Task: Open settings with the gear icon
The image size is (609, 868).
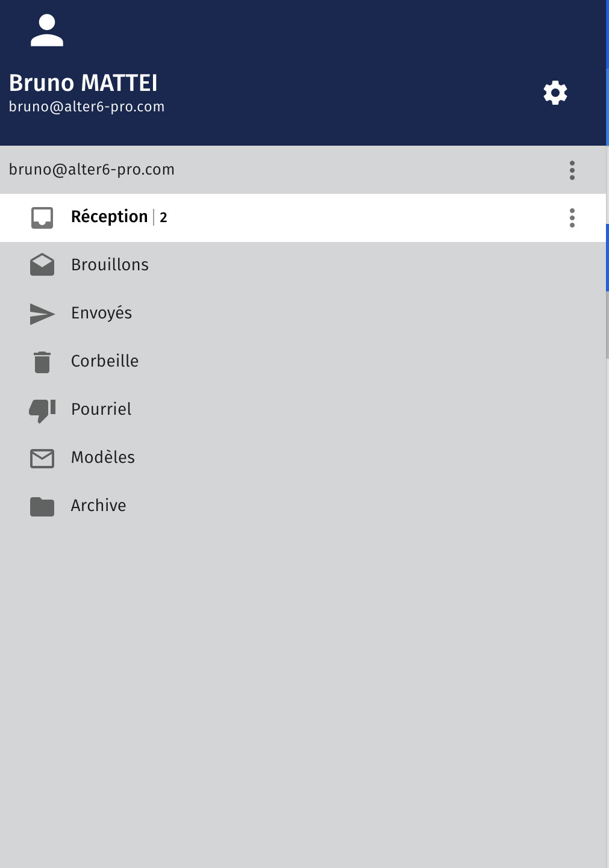Action: tap(555, 93)
